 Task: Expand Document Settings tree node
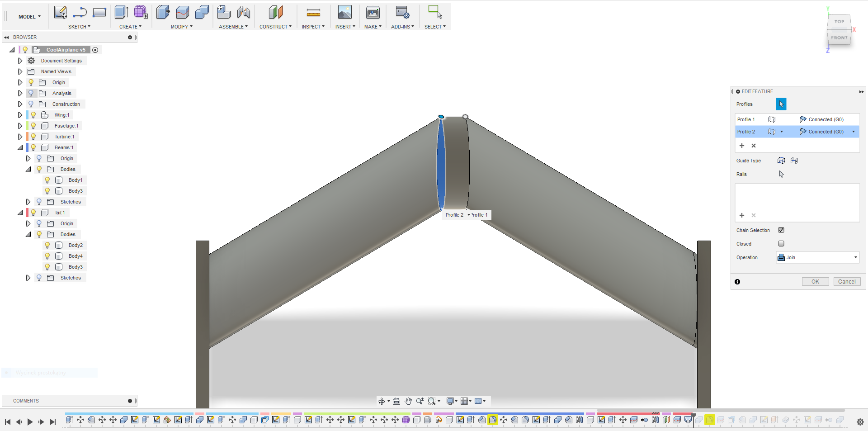point(20,61)
